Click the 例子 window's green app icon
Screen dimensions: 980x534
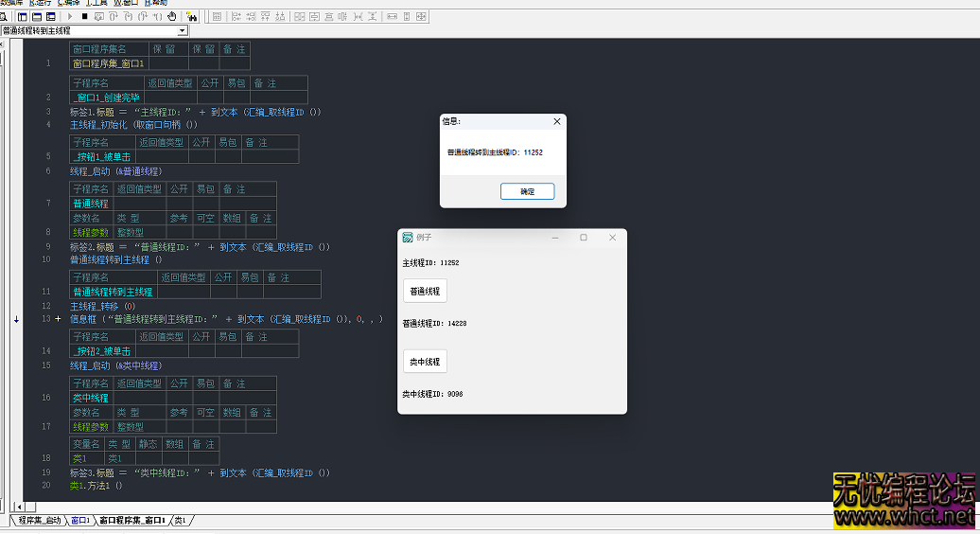pos(408,238)
